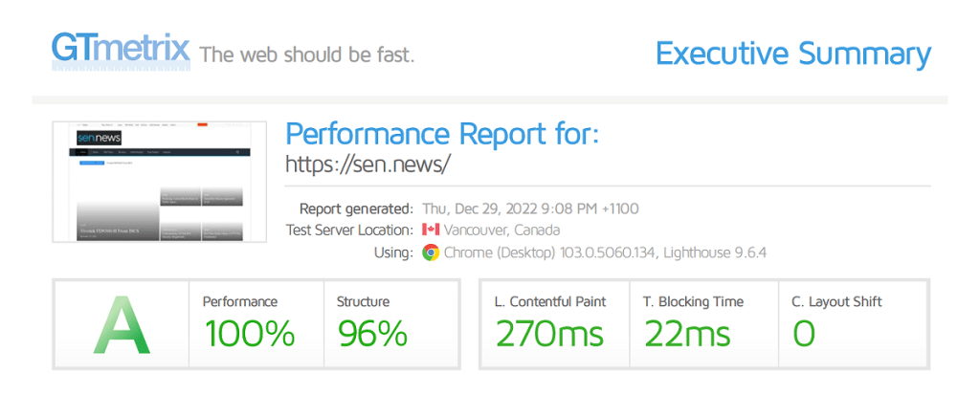This screenshot has width=980, height=417.
Task: Click the 100% performance score
Action: pos(249,333)
